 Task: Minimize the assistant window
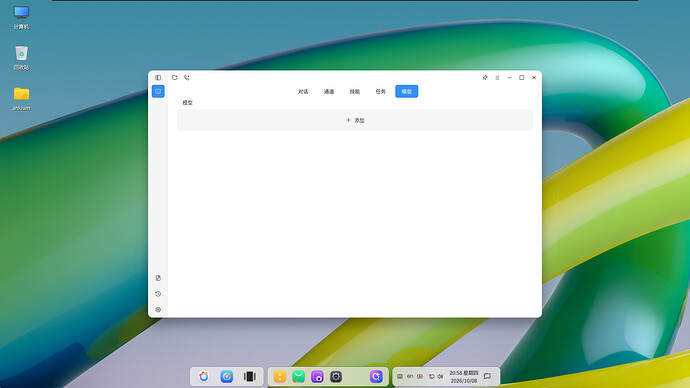point(510,77)
